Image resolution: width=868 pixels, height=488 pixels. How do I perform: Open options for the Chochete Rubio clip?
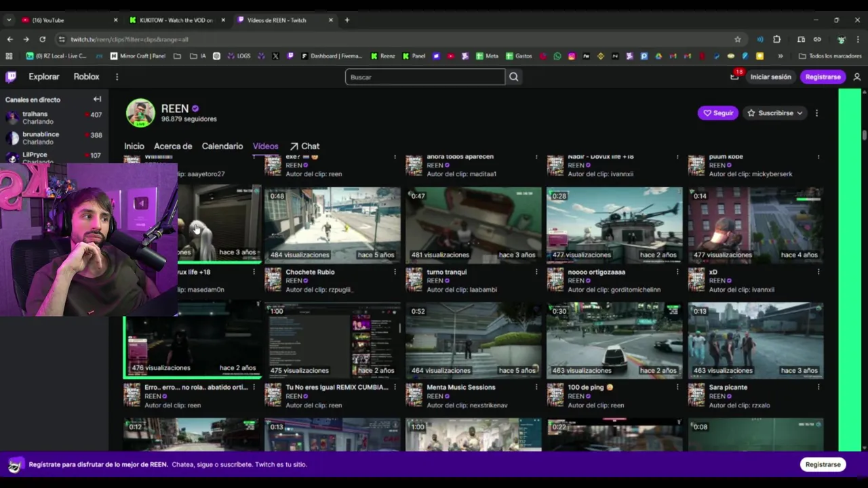(x=395, y=272)
